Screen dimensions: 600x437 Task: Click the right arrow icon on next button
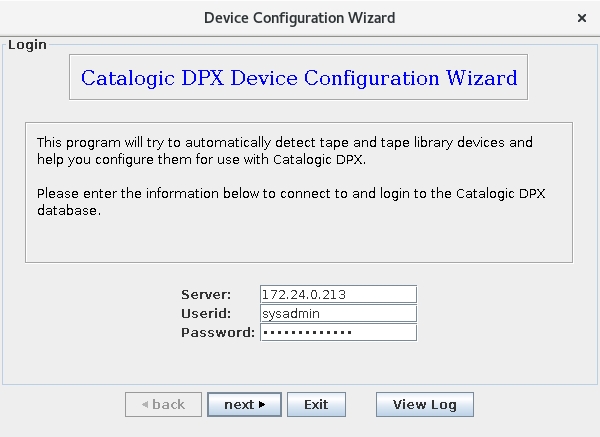pyautogui.click(x=262, y=405)
